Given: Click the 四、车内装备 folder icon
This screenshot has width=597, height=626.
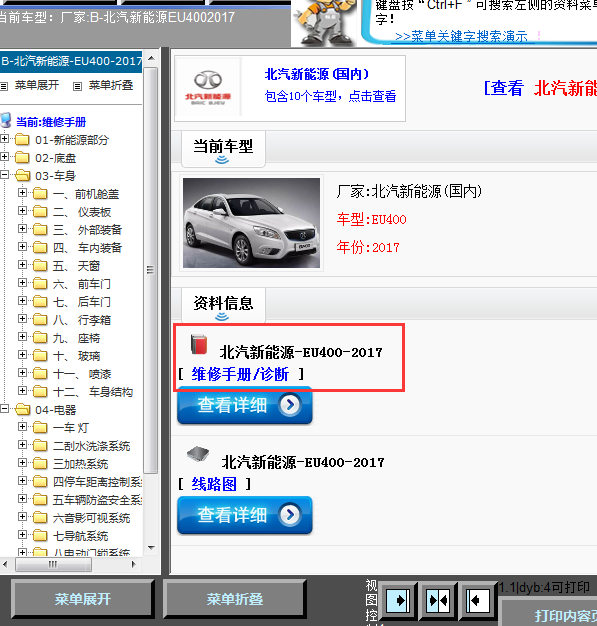Looking at the screenshot, I should pyautogui.click(x=40, y=248).
